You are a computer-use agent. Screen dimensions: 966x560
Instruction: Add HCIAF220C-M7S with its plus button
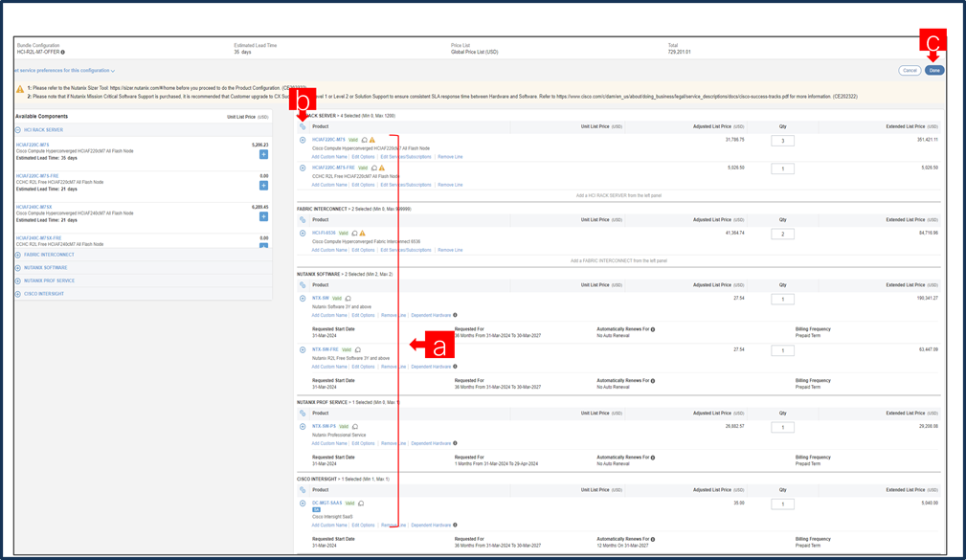pos(263,155)
